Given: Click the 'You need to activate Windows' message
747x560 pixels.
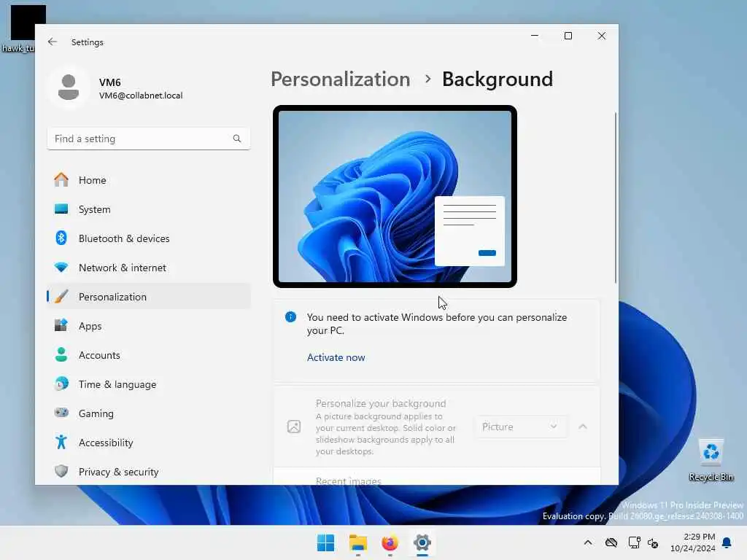Looking at the screenshot, I should pos(437,324).
